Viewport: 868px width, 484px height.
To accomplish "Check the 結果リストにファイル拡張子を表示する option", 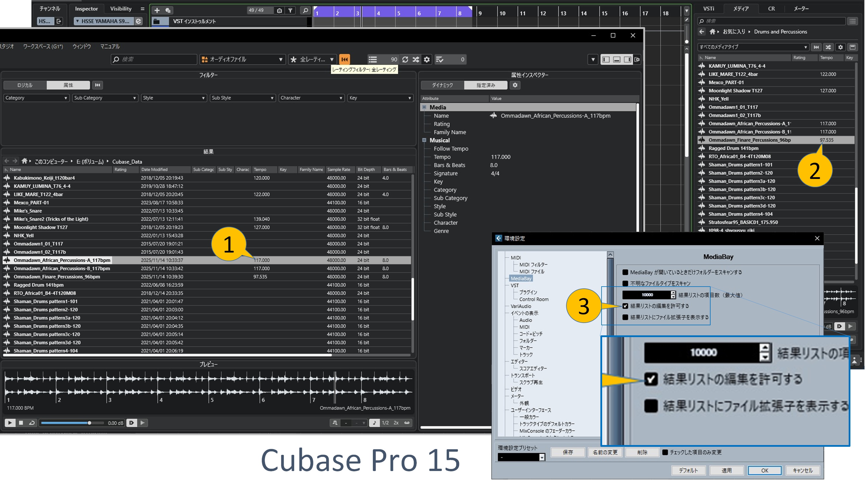I will coord(625,317).
